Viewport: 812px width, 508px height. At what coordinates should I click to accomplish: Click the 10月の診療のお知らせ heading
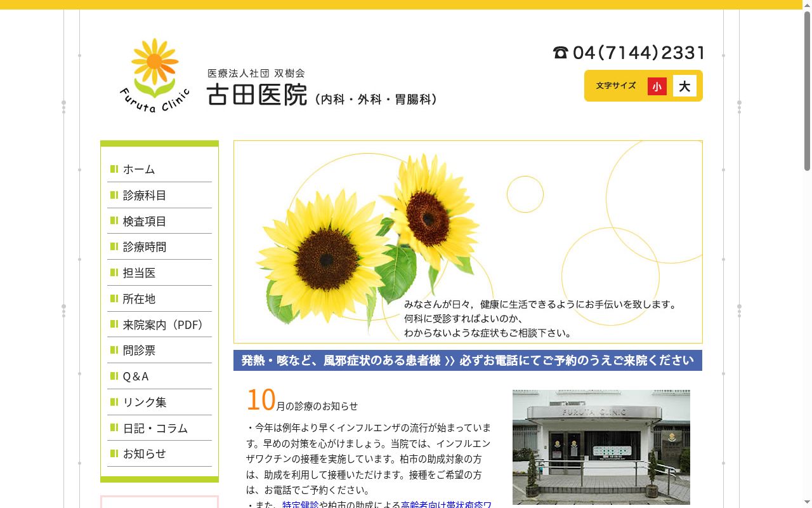302,401
